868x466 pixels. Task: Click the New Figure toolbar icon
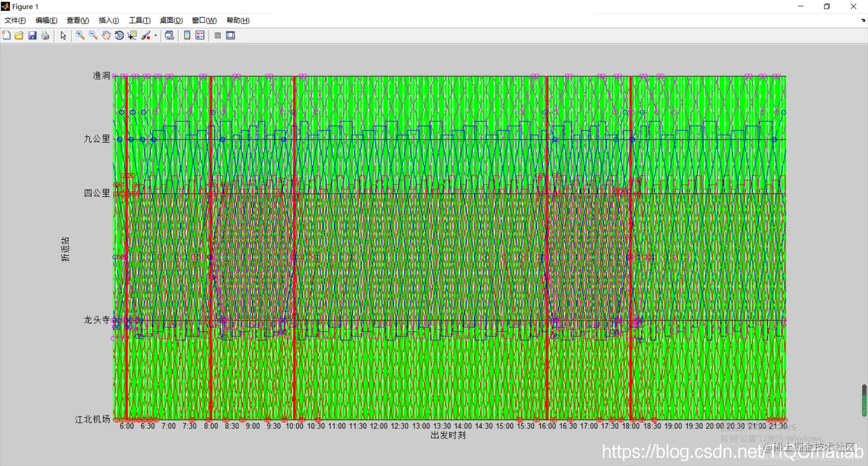(x=6, y=36)
